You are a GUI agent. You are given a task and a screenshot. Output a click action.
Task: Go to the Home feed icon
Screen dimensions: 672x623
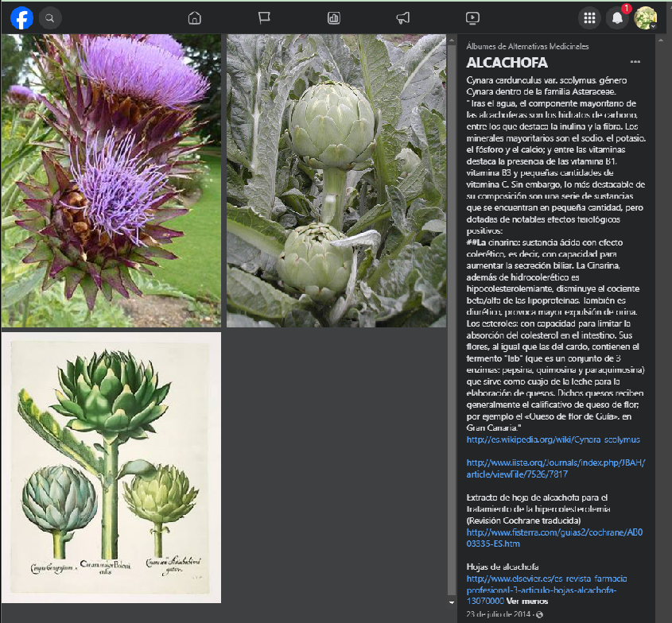(194, 17)
